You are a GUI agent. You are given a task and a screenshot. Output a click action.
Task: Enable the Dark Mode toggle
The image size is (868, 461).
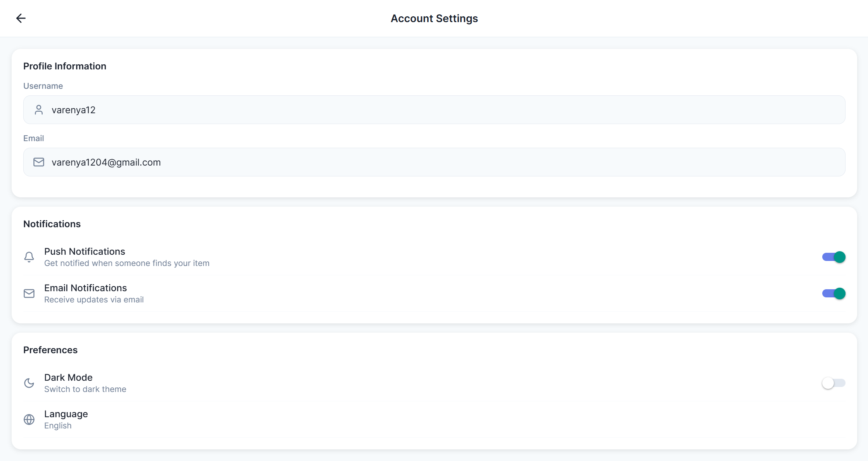[833, 383]
